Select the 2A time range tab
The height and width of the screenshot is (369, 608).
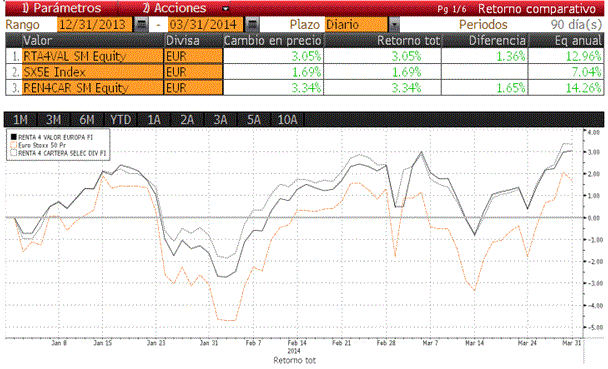click(x=187, y=120)
